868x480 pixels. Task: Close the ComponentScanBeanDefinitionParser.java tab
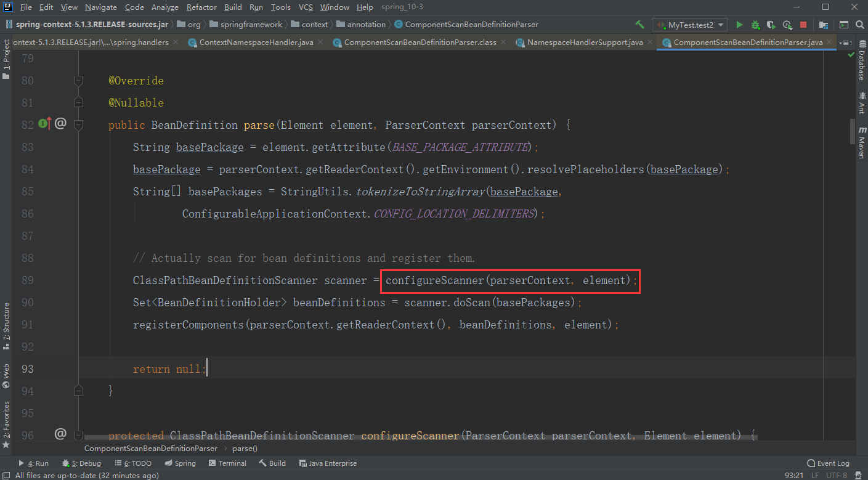click(830, 43)
